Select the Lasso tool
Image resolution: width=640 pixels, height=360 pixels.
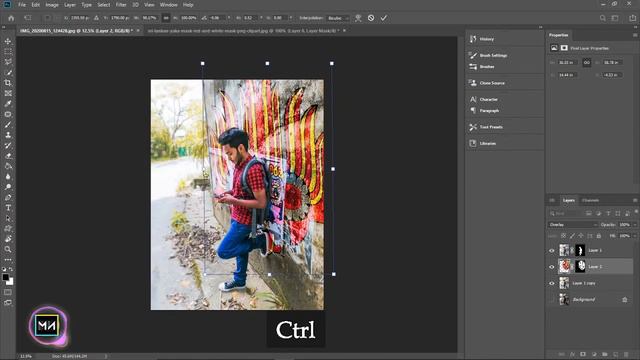click(x=8, y=62)
